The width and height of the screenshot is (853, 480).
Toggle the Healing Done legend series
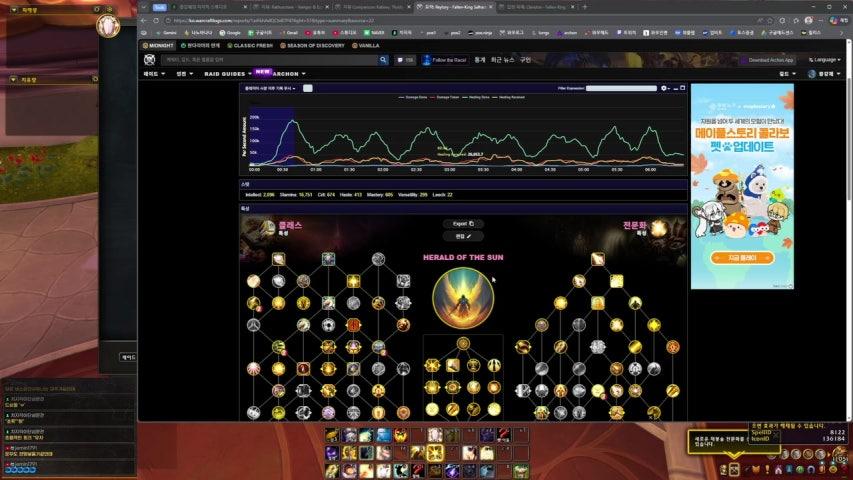pyautogui.click(x=475, y=97)
